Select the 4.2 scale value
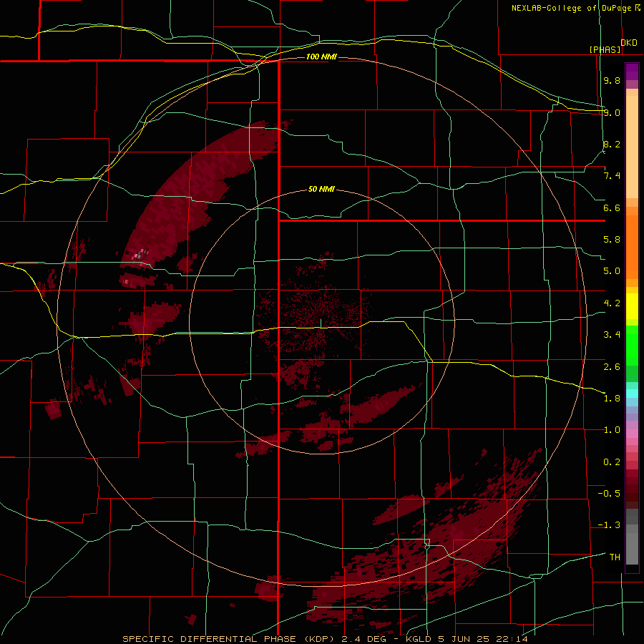The image size is (644, 644). click(x=612, y=303)
